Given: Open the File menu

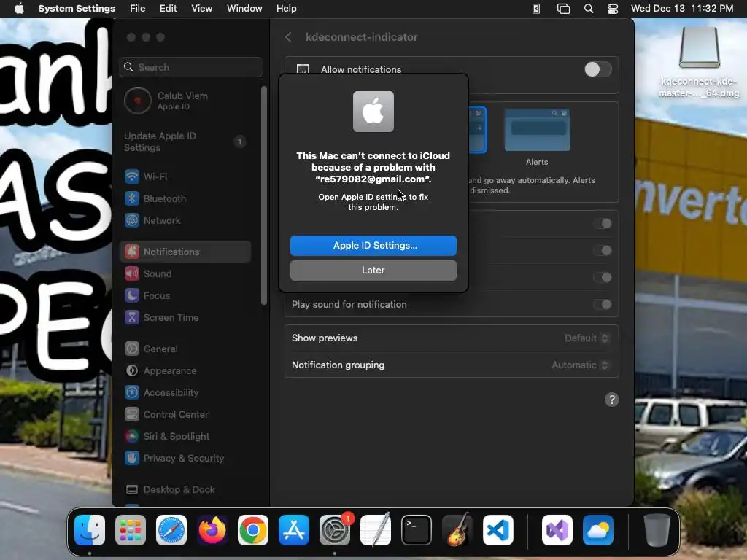Looking at the screenshot, I should tap(138, 9).
